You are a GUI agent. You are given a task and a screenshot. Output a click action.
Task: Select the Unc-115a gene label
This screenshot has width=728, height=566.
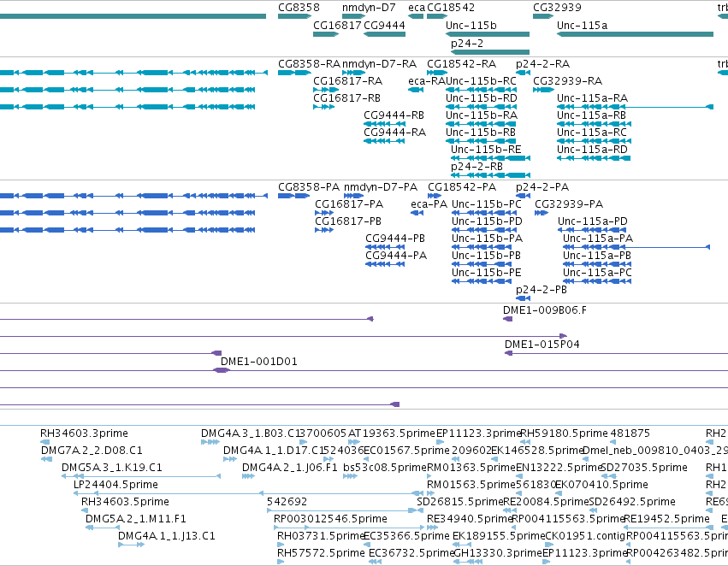point(582,26)
